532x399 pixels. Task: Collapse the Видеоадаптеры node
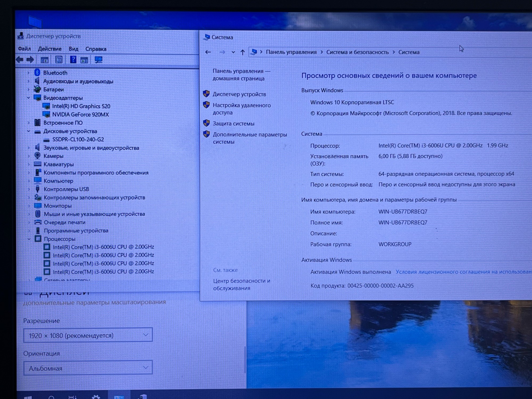28,98
